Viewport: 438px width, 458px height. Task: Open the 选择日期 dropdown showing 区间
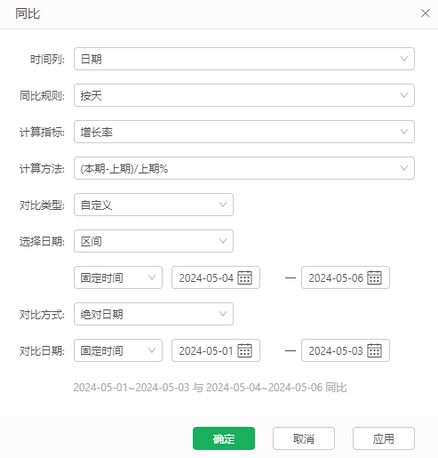pyautogui.click(x=154, y=241)
